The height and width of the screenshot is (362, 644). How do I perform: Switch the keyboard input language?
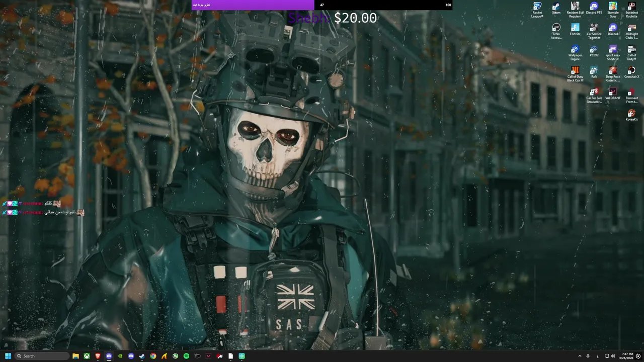point(597,356)
